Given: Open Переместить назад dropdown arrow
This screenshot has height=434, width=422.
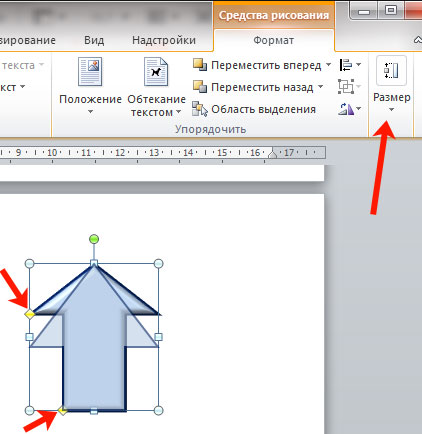Looking at the screenshot, I should click(x=320, y=87).
